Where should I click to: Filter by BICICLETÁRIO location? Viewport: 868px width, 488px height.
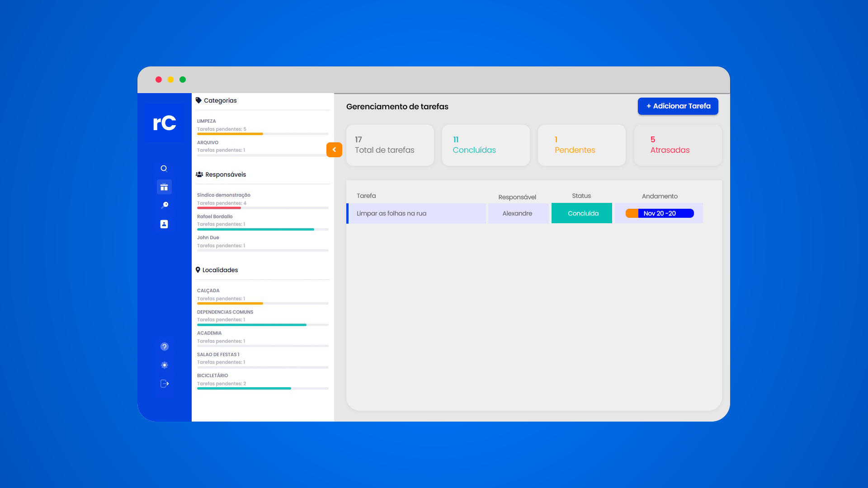[213, 375]
